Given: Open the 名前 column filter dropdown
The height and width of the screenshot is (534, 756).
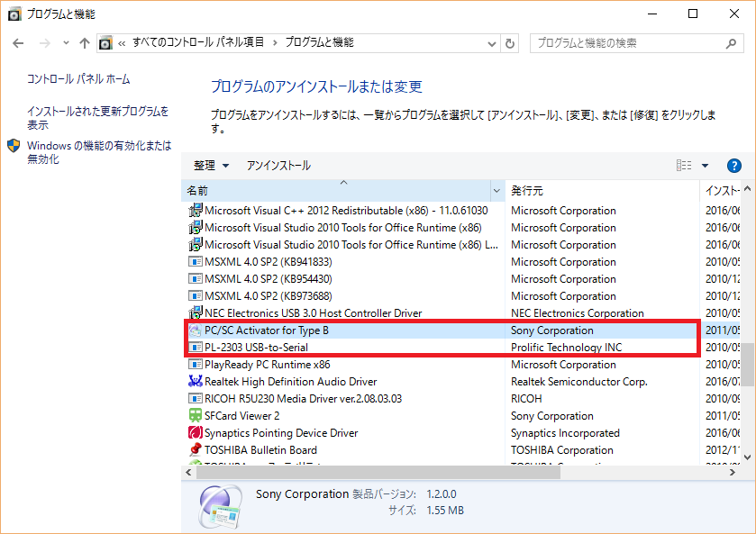Looking at the screenshot, I should pos(497,191).
